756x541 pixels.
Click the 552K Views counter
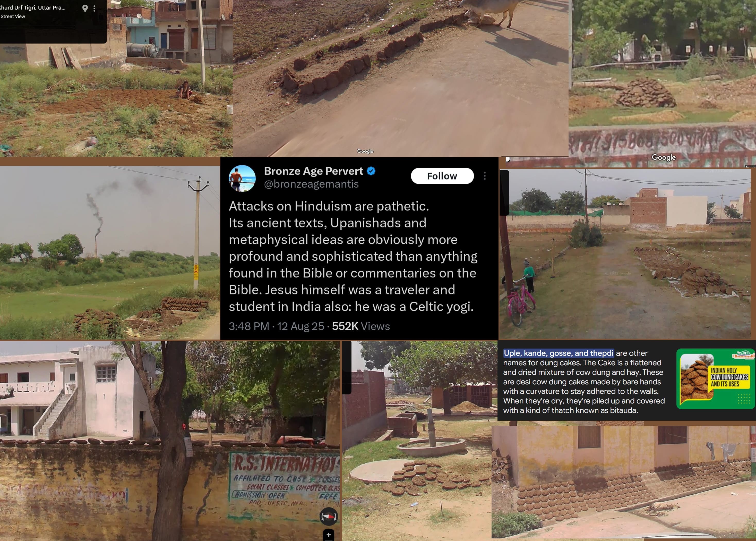point(361,326)
